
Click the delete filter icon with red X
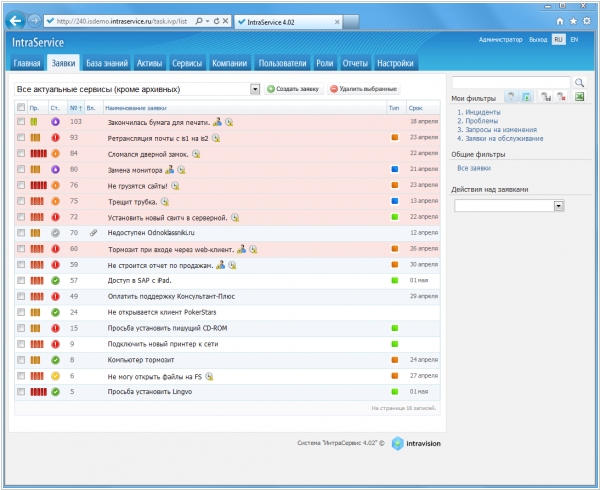click(561, 97)
